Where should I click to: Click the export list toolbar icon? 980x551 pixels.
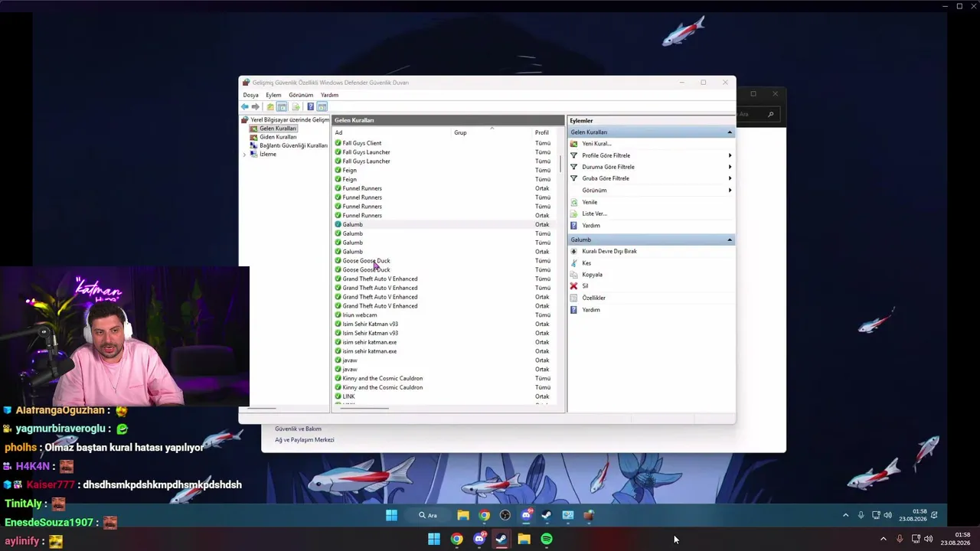point(296,106)
